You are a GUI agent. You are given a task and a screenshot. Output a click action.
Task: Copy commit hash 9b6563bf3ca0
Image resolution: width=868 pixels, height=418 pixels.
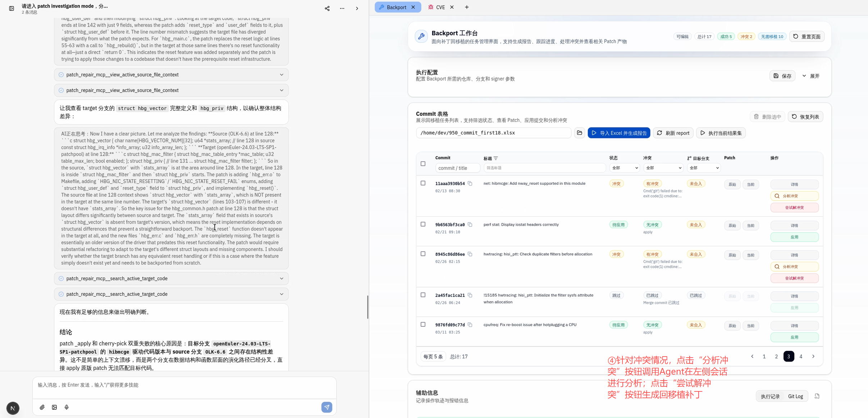(x=470, y=225)
